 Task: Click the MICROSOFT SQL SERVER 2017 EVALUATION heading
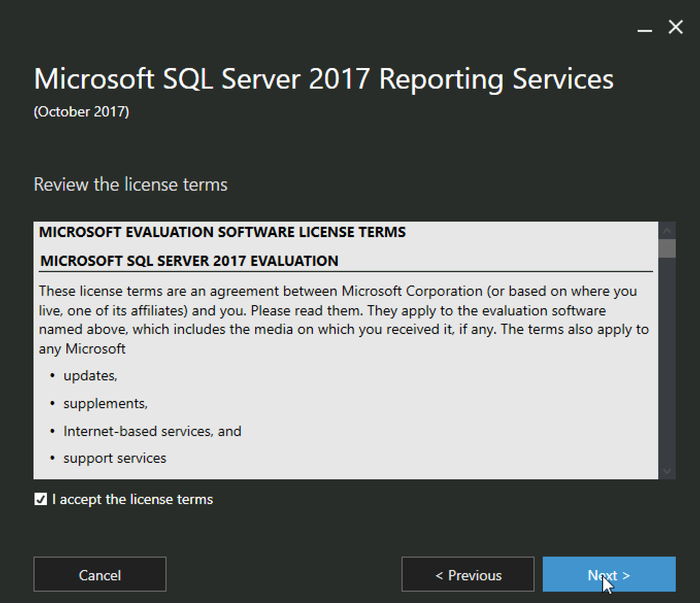tap(189, 261)
